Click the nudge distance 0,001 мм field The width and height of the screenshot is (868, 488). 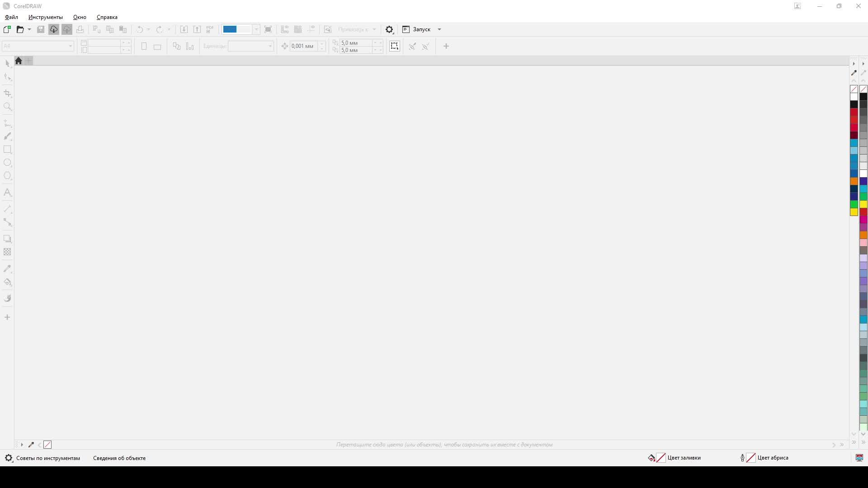point(303,46)
